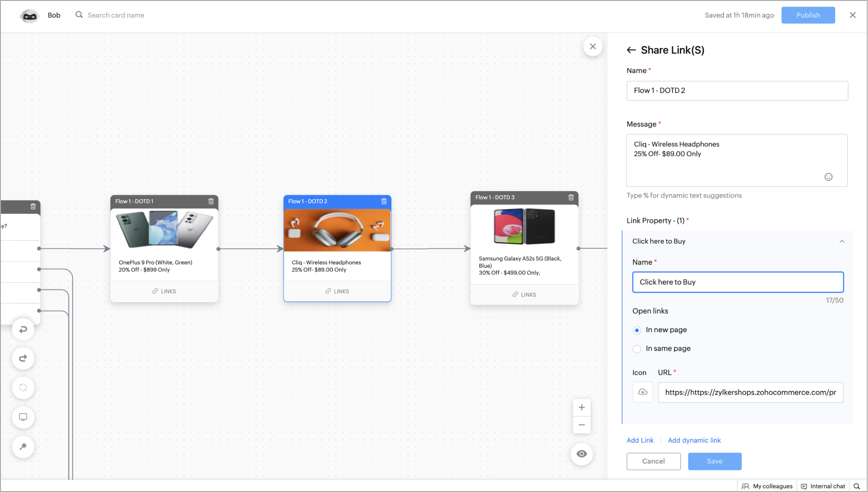Click the magic wand auto-arrange icon
The image size is (868, 492).
click(x=23, y=446)
